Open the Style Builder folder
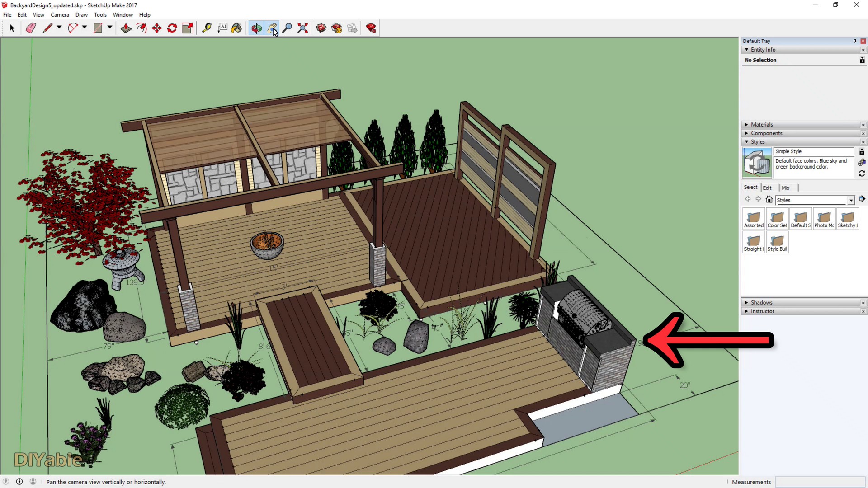The image size is (868, 488). click(777, 242)
